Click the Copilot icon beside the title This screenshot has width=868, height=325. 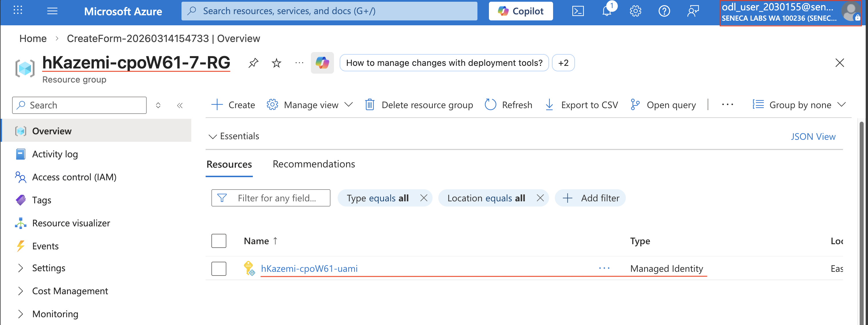tap(322, 63)
